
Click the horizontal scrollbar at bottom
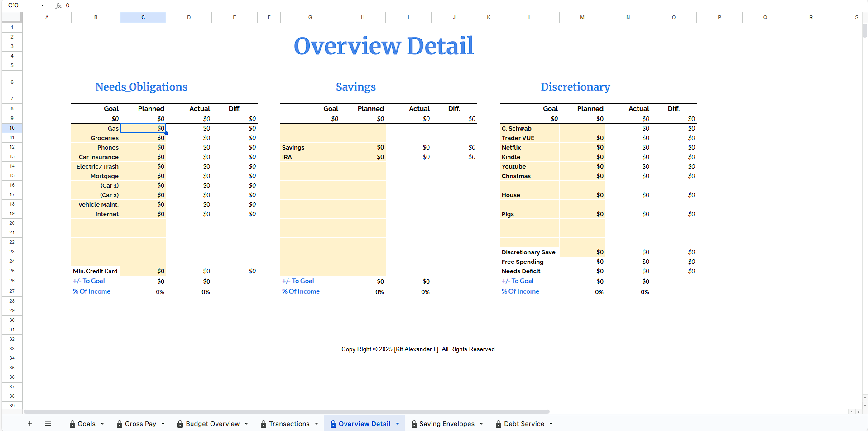[286, 412]
